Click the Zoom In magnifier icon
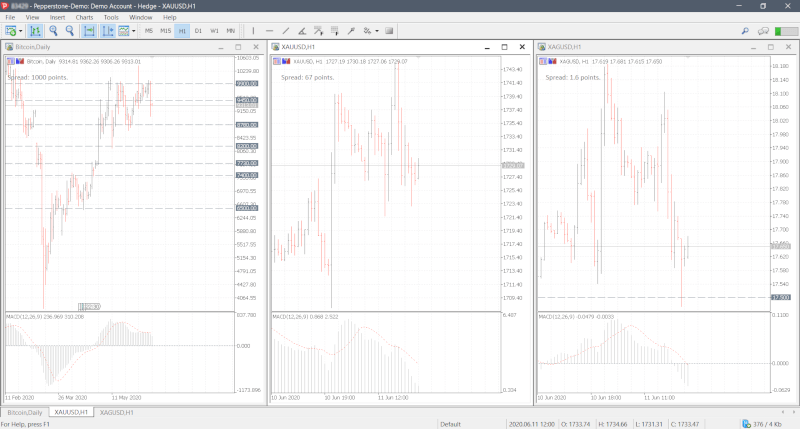 (55, 31)
